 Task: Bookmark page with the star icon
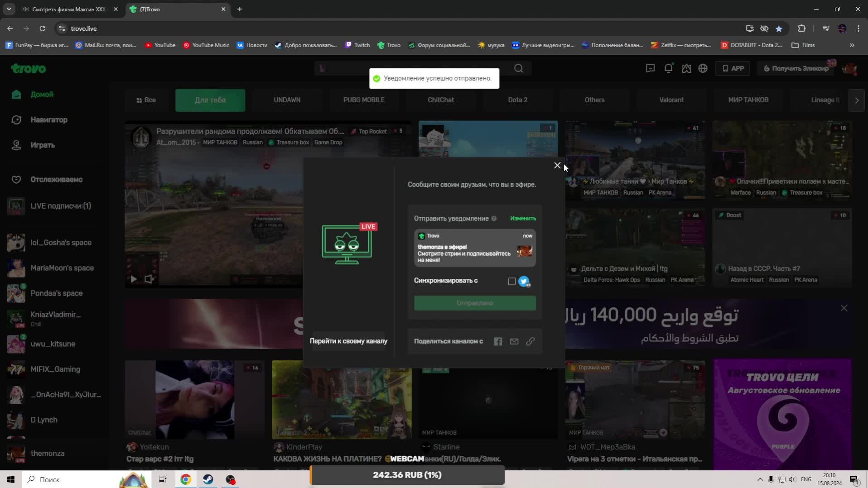coord(779,29)
